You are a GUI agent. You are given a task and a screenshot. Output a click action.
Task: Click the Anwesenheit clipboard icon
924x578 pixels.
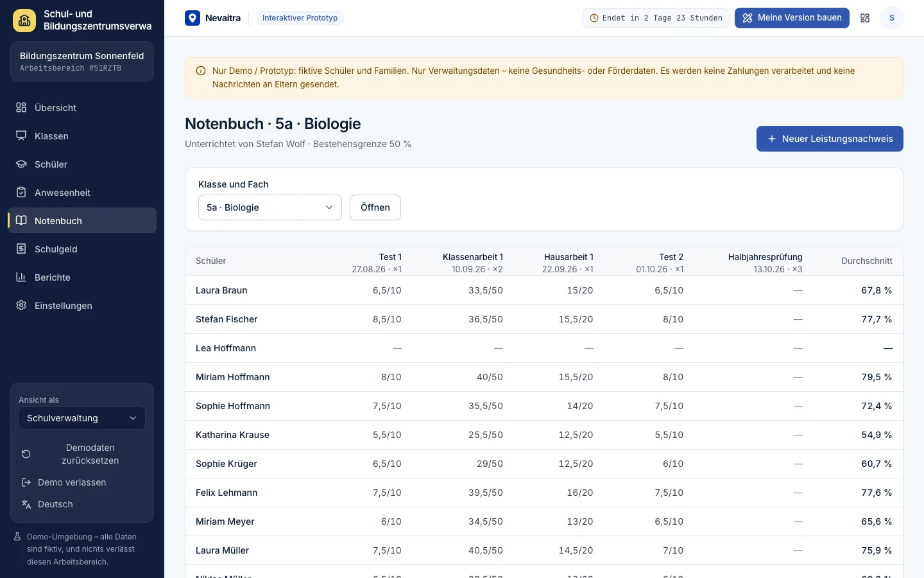(x=21, y=192)
